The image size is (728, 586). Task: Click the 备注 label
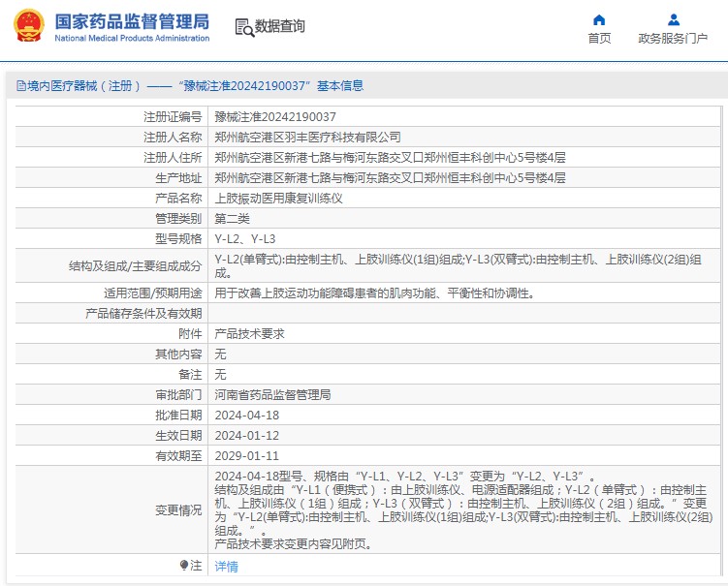point(190,375)
